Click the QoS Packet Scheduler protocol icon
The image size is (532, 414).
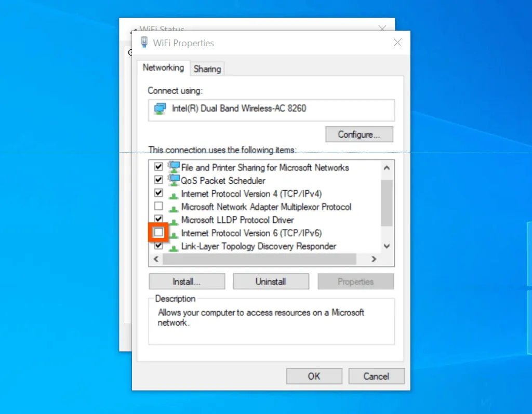[175, 180]
